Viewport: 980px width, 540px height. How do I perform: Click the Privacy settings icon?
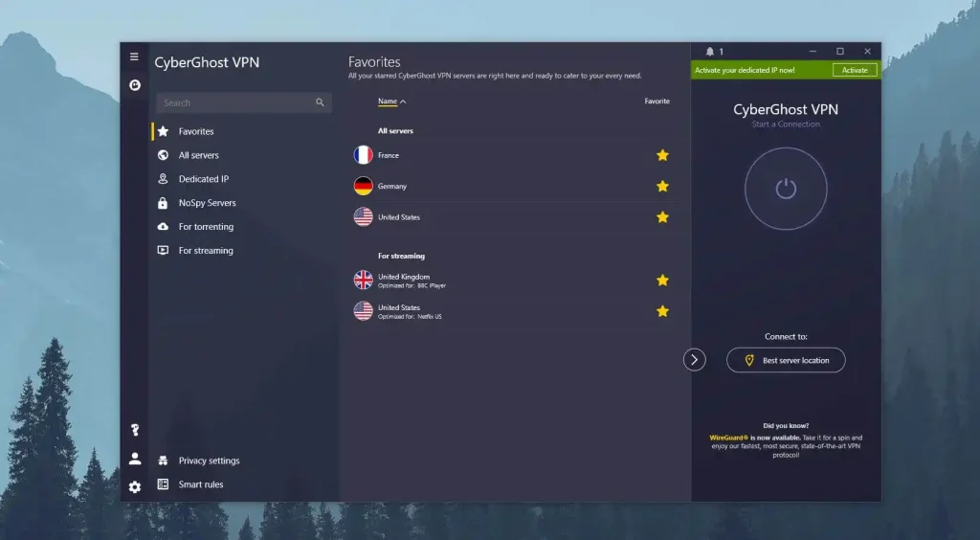tap(163, 461)
